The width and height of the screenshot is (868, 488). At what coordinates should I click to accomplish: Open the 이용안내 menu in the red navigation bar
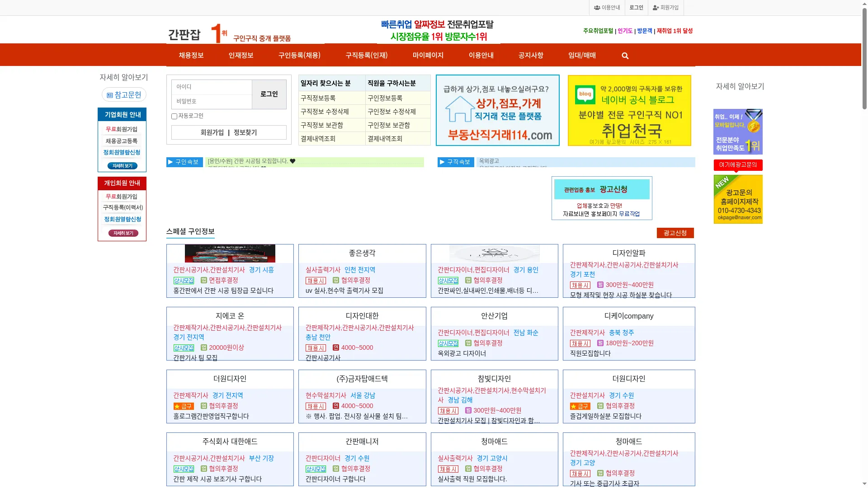(481, 55)
